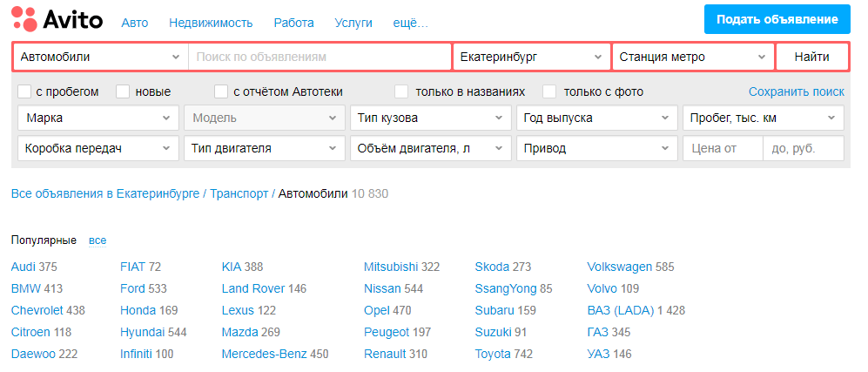Open Все объявления в Екатеринбурге breadcrumb
Screen dimensions: 868x372
tap(105, 193)
